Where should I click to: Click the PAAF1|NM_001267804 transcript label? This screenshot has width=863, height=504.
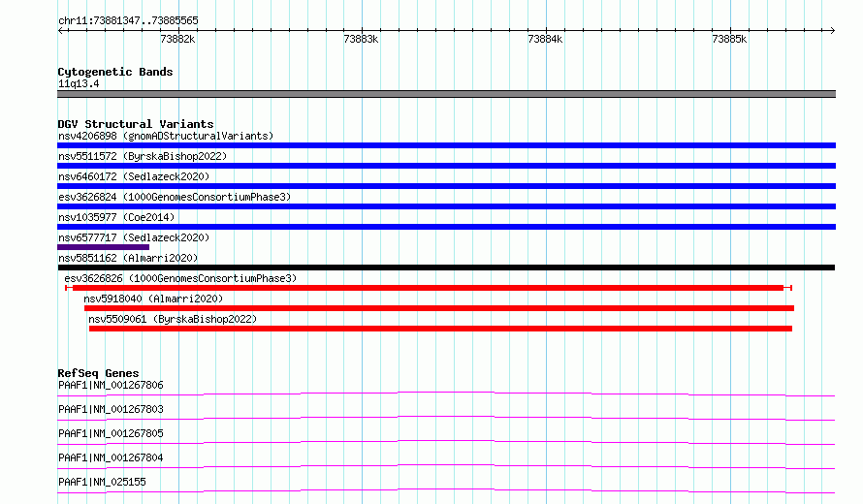111,457
